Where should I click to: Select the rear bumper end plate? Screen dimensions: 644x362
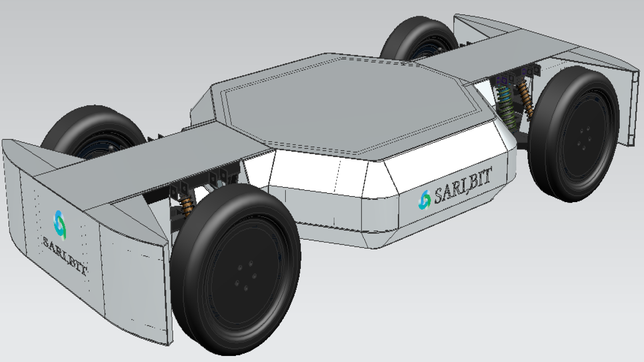[633, 107]
